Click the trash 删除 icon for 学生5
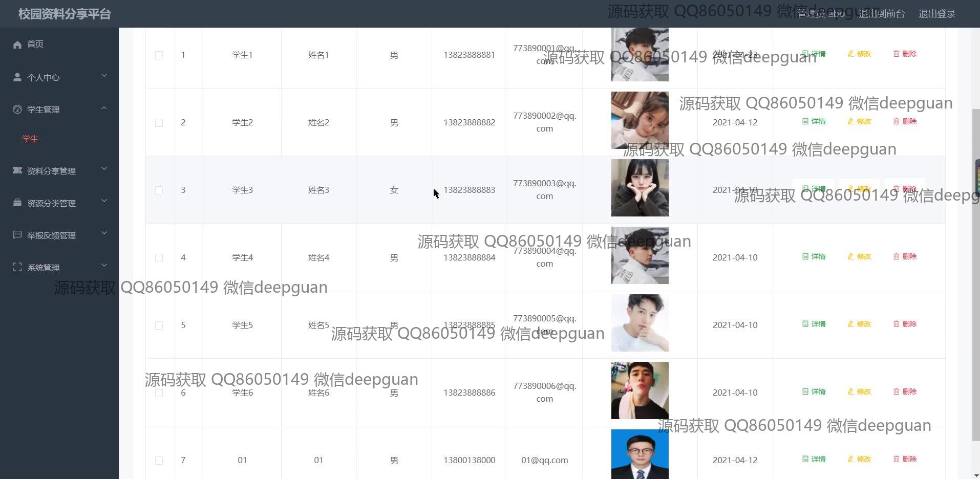Screen dimensions: 980x479 point(896,324)
